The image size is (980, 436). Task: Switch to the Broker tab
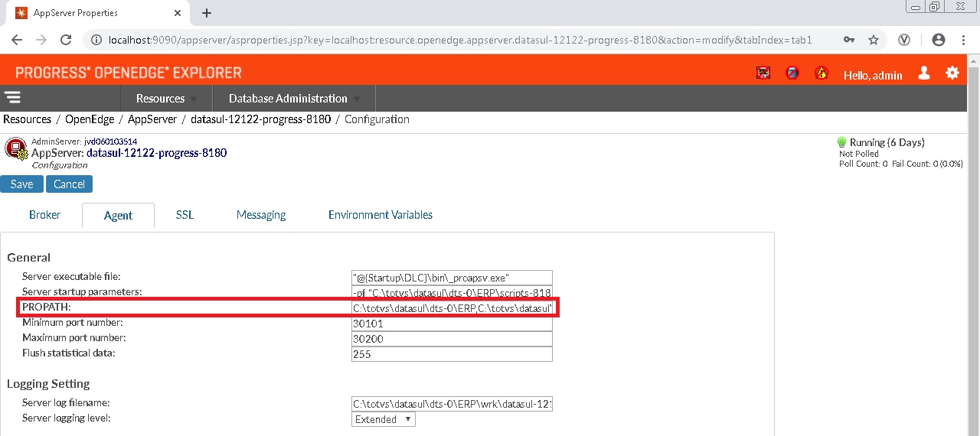click(x=44, y=215)
